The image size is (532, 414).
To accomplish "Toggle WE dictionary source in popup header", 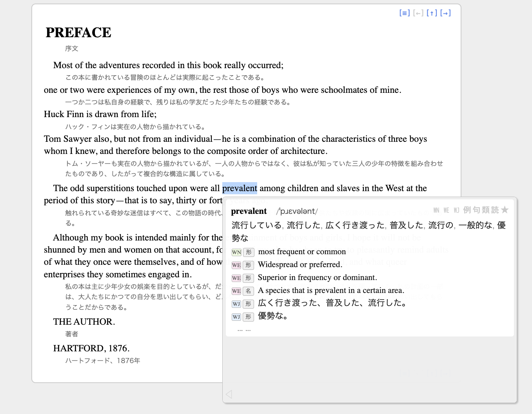I will coord(447,210).
